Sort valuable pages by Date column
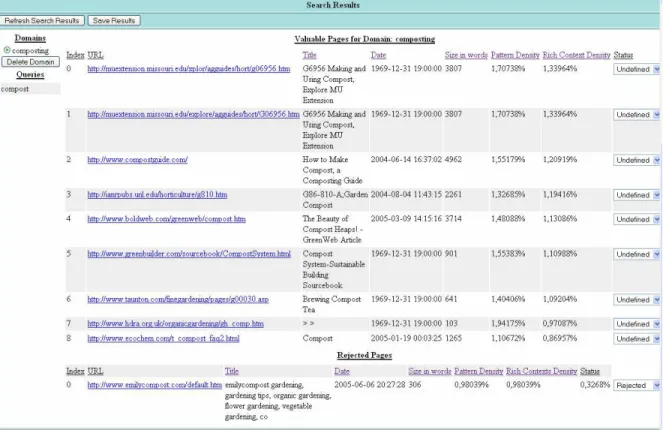 (378, 55)
